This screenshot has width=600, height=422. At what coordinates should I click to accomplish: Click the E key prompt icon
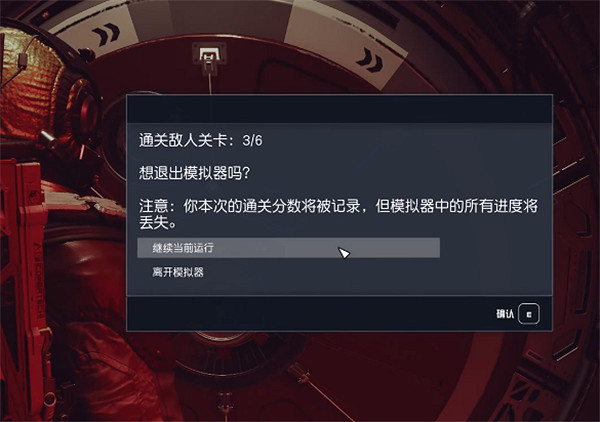pyautogui.click(x=529, y=314)
